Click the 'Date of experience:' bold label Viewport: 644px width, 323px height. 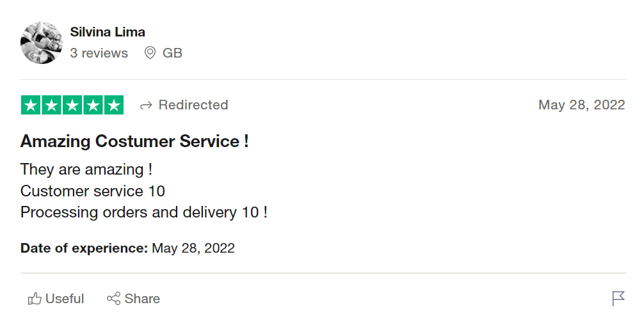tap(84, 248)
